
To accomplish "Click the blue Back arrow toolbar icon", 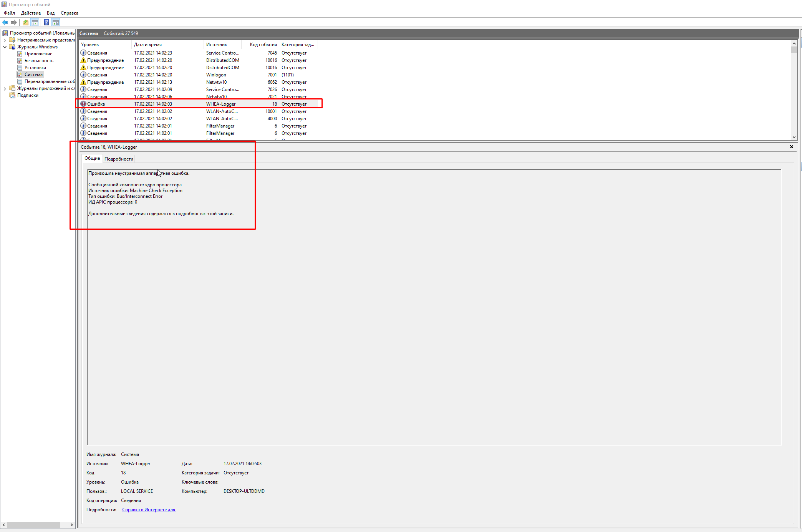I will [5, 22].
